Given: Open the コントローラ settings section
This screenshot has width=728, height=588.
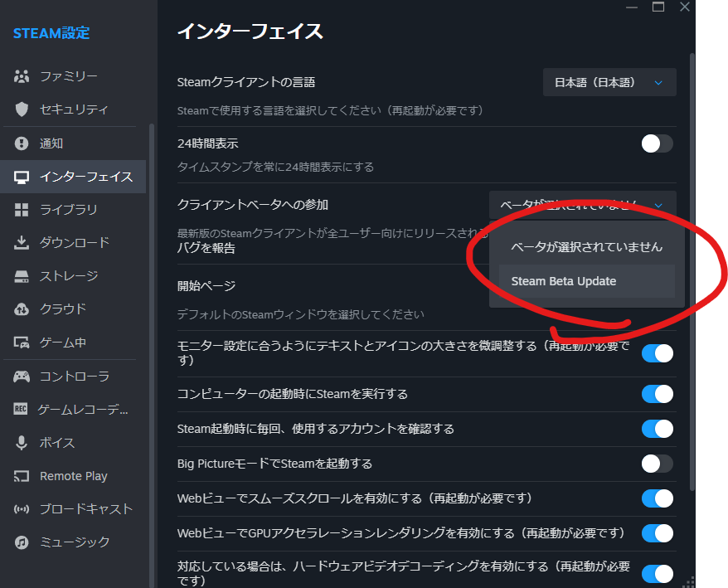Looking at the screenshot, I should point(75,377).
